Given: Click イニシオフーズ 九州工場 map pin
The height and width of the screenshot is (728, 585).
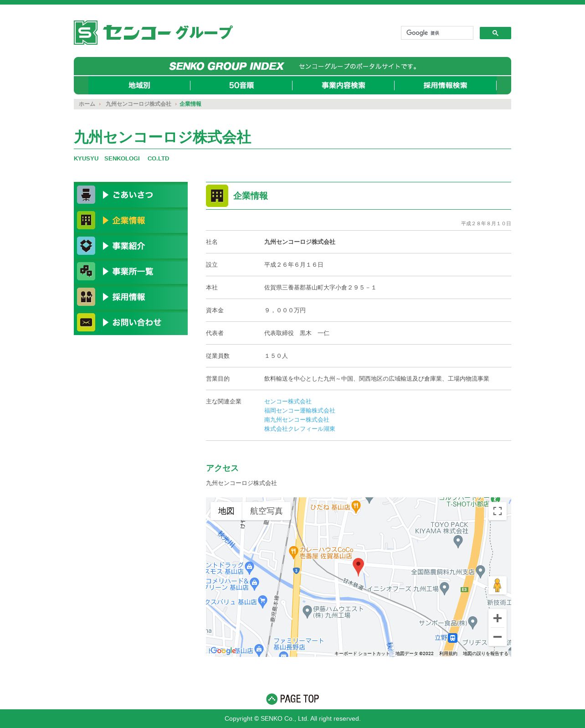Looking at the screenshot, I should pyautogui.click(x=445, y=588).
